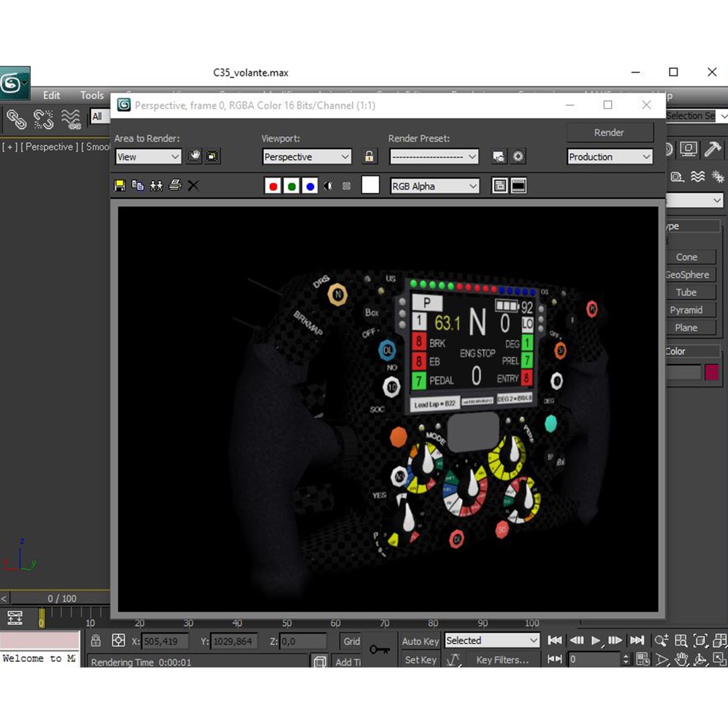Toggle Key Mode button beside frame field
This screenshot has height=728, width=728.
(555, 659)
